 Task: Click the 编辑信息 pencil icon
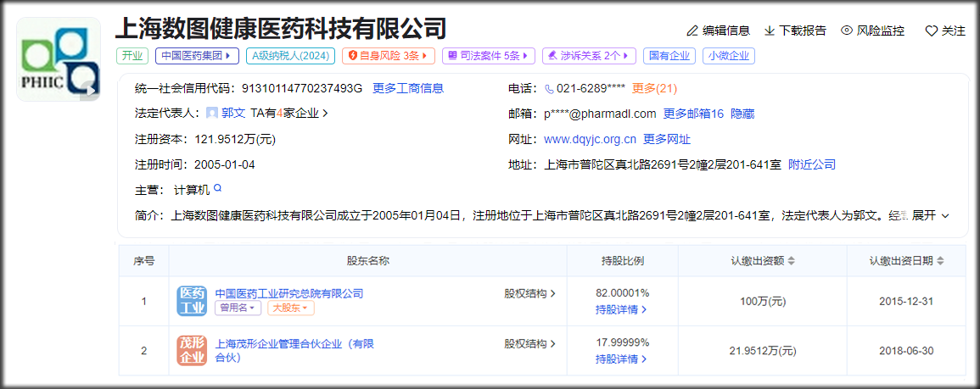coord(692,31)
